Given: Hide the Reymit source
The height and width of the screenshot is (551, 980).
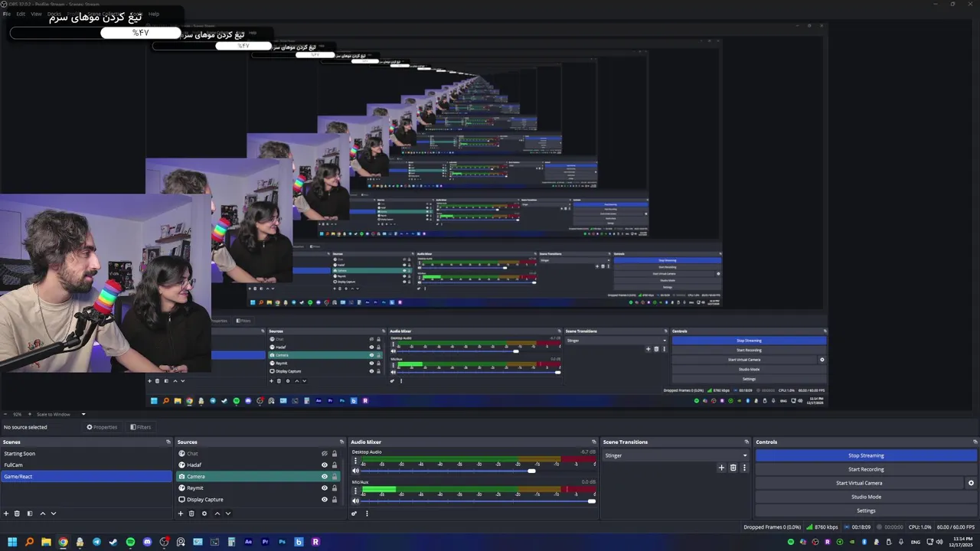Looking at the screenshot, I should [x=325, y=488].
